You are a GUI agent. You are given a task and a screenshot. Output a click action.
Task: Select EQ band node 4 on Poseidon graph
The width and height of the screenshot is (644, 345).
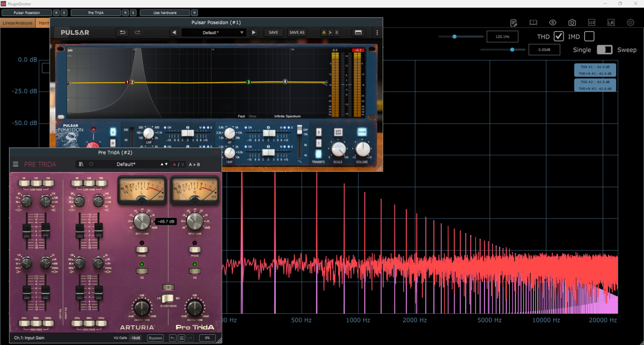coord(285,82)
